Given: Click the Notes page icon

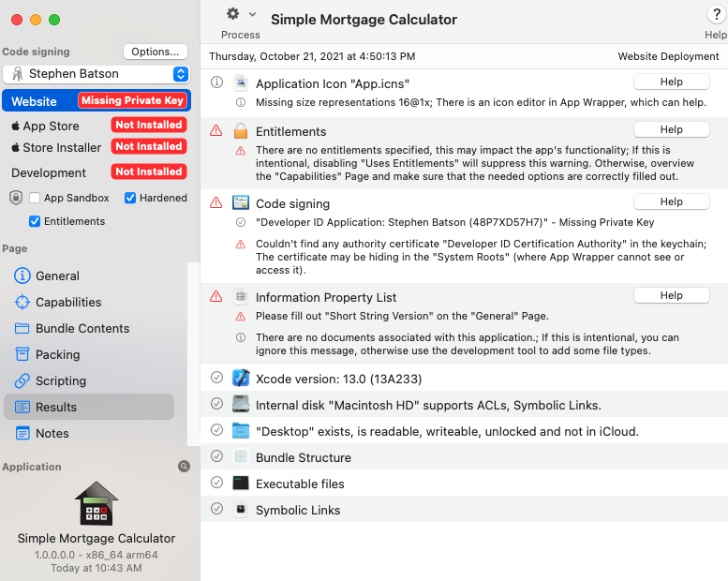Looking at the screenshot, I should click(22, 433).
